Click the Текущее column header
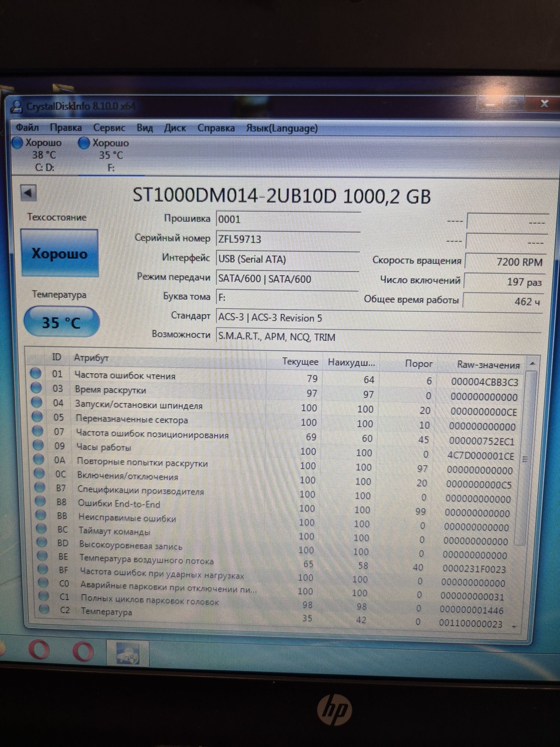Image resolution: width=560 pixels, height=747 pixels. (x=300, y=362)
